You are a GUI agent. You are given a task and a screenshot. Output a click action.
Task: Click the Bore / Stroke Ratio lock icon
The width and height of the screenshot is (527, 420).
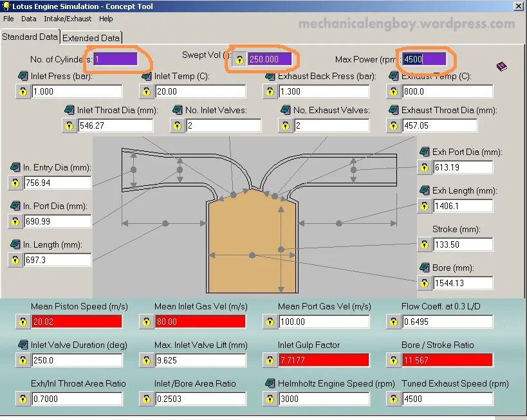point(394,361)
